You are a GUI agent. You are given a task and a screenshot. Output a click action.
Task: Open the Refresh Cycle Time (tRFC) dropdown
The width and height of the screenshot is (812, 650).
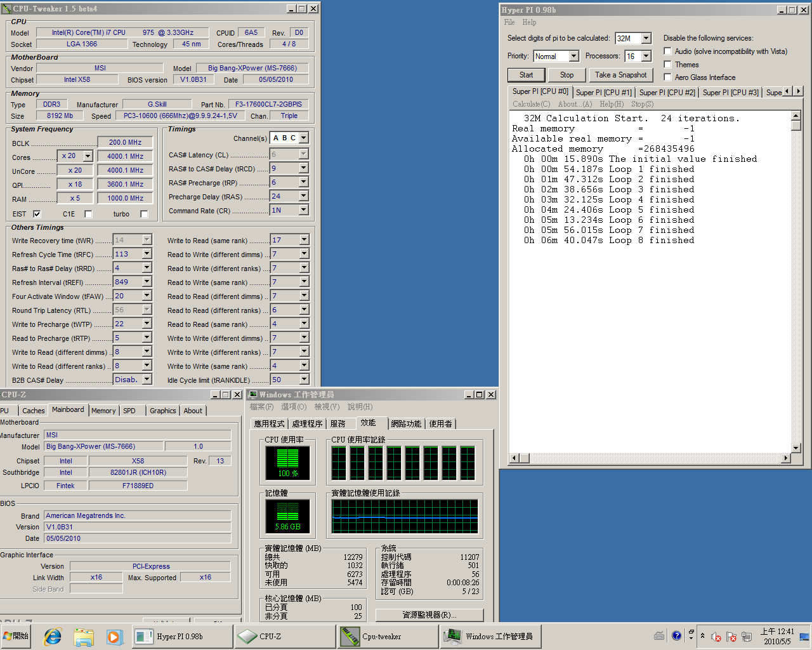pyautogui.click(x=147, y=254)
